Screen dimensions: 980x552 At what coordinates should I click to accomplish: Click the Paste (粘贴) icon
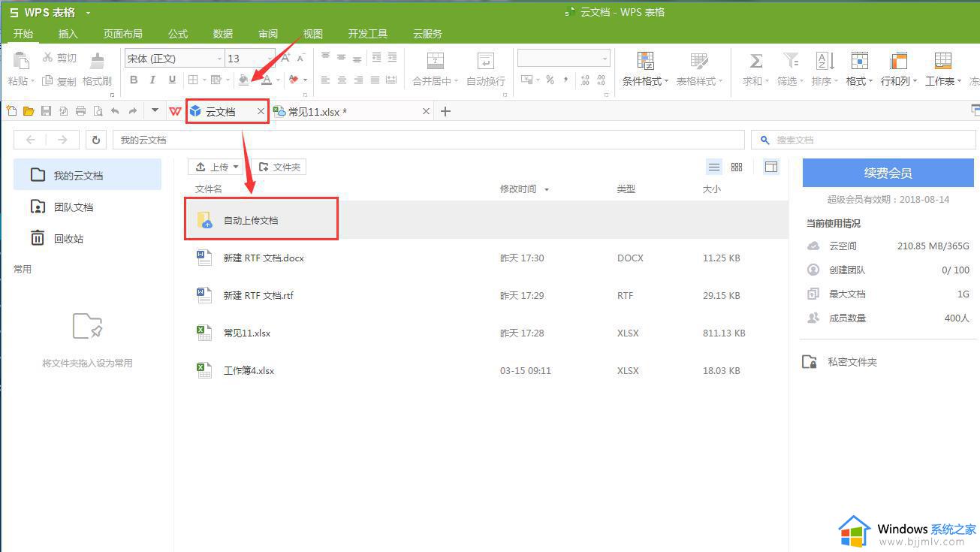pos(21,61)
